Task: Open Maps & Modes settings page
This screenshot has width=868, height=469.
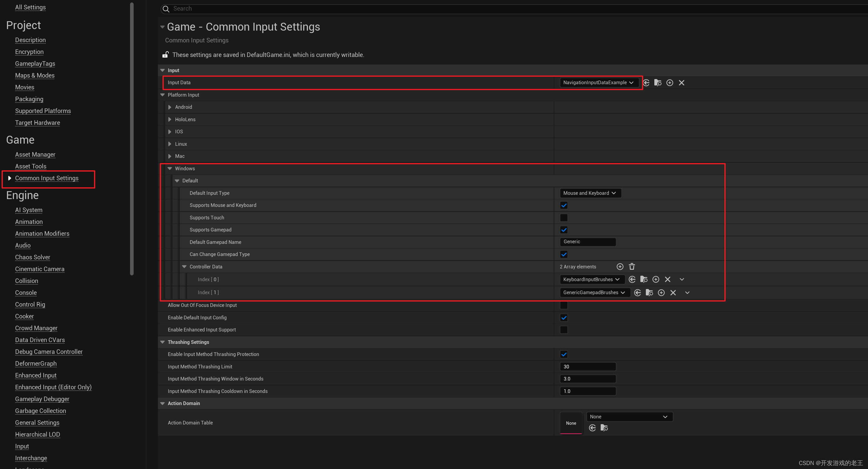Action: 35,75
